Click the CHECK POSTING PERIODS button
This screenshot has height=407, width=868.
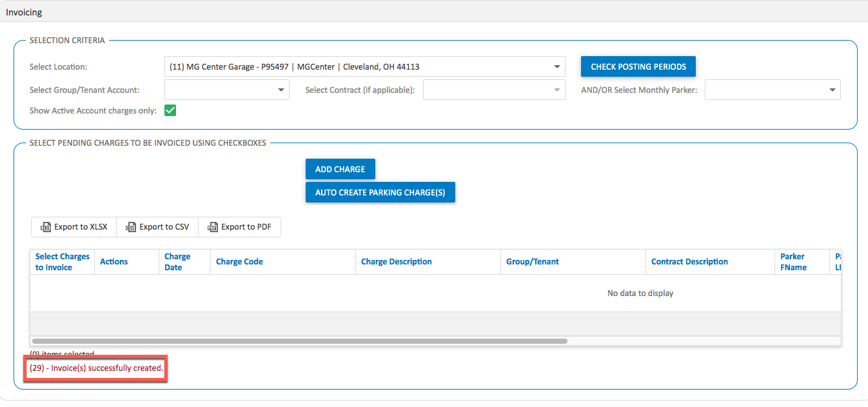638,66
